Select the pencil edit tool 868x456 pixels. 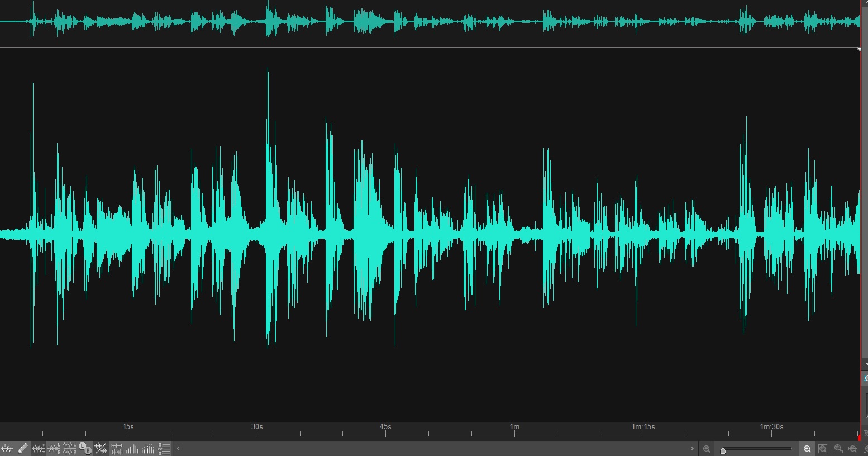click(x=23, y=448)
